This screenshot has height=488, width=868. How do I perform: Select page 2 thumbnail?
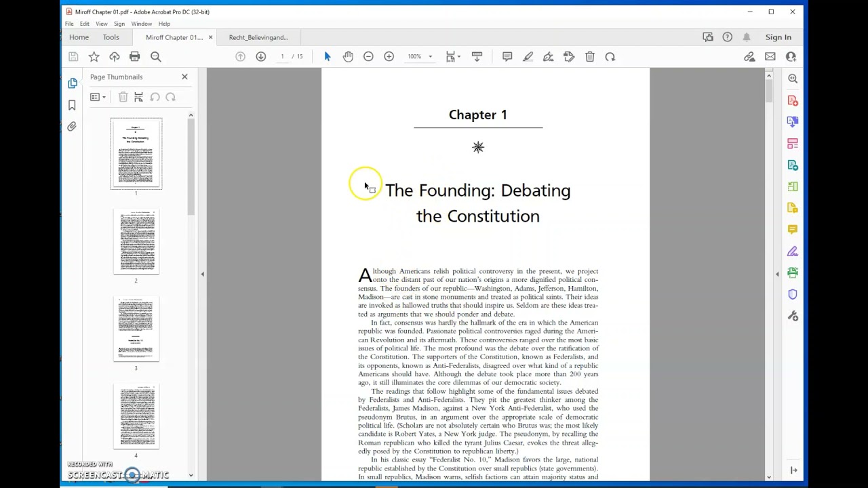(x=136, y=242)
